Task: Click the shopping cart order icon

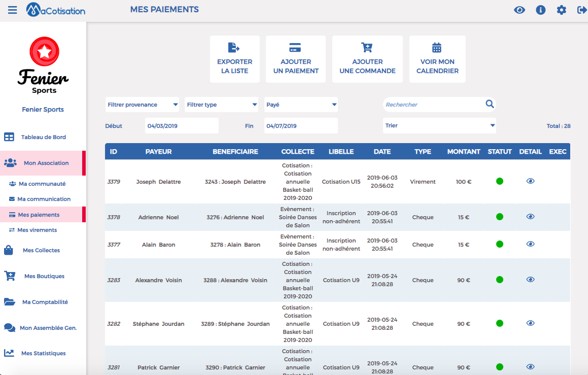Action: pyautogui.click(x=367, y=48)
